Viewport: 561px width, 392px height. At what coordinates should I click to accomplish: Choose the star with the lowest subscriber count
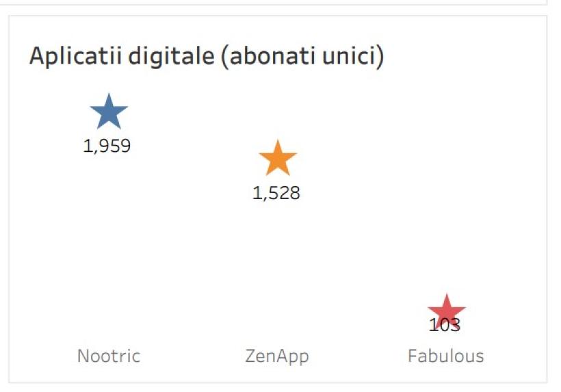(x=446, y=311)
